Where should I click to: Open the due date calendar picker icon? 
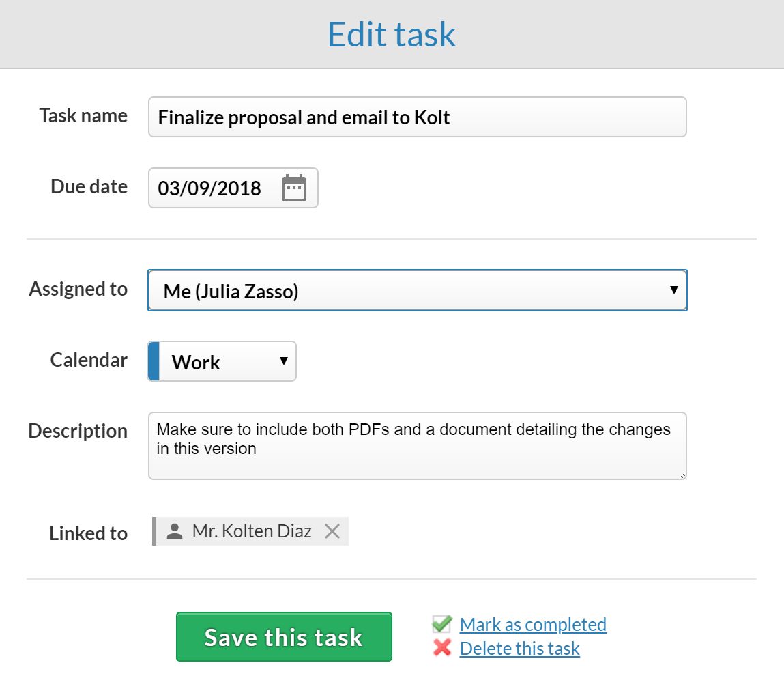pos(293,188)
